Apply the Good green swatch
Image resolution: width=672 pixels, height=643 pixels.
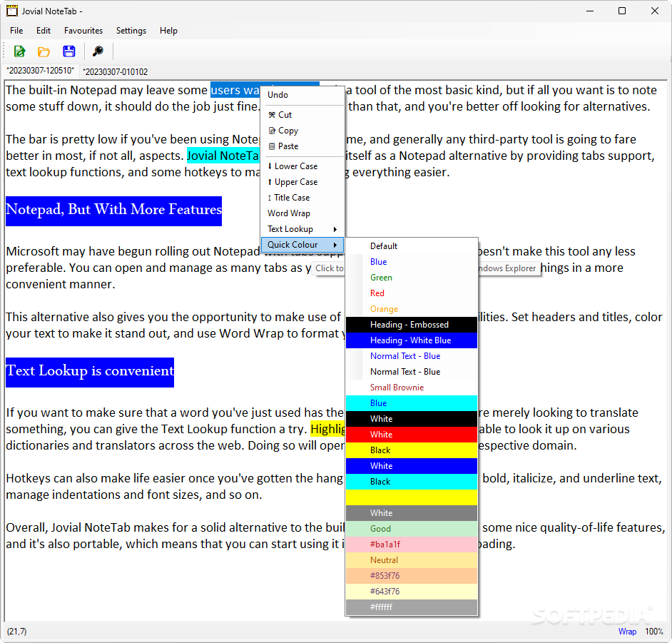point(412,529)
